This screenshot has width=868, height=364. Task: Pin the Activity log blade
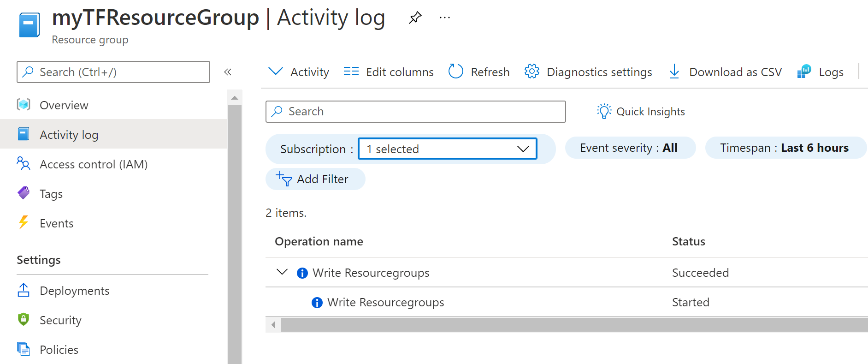pyautogui.click(x=415, y=18)
